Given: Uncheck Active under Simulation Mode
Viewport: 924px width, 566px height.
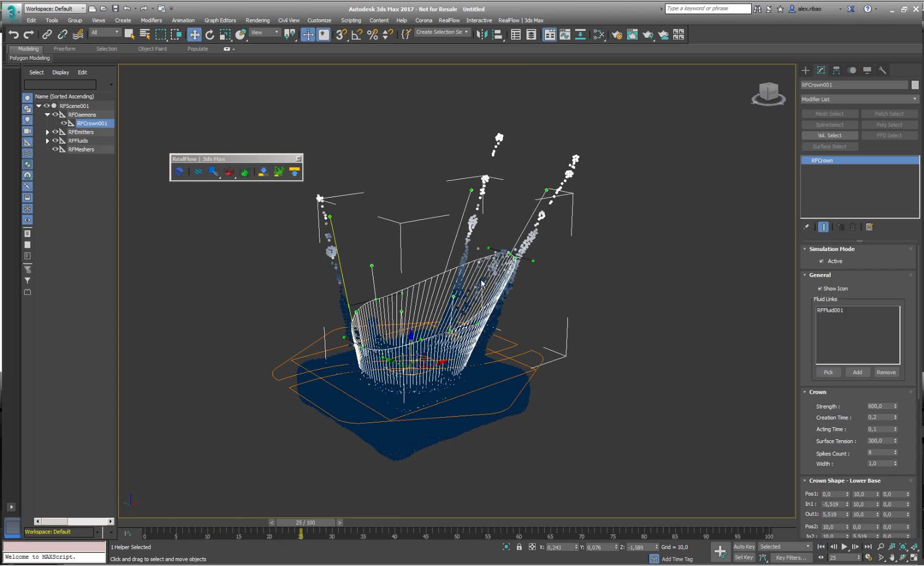Looking at the screenshot, I should tap(821, 261).
